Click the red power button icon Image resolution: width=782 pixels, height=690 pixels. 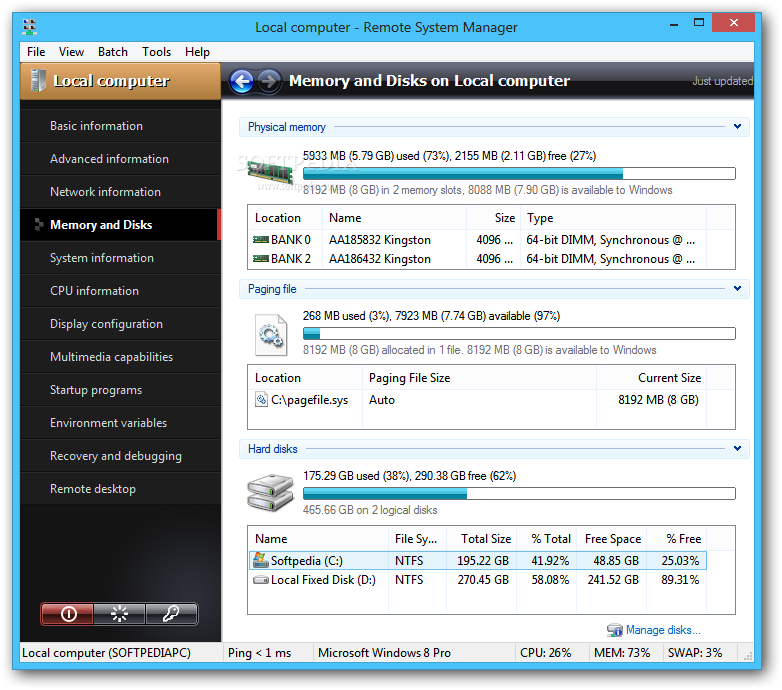(x=67, y=613)
